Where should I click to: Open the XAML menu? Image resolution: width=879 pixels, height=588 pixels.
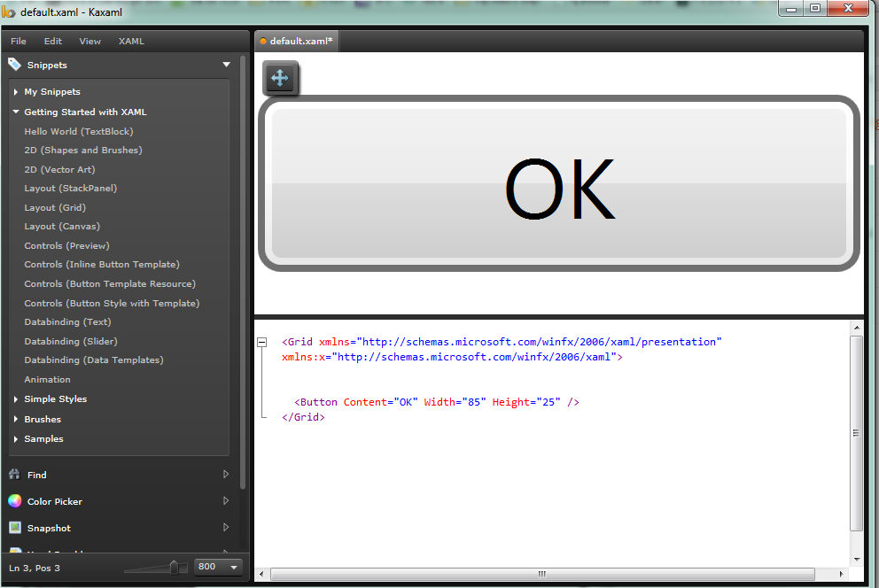[131, 41]
